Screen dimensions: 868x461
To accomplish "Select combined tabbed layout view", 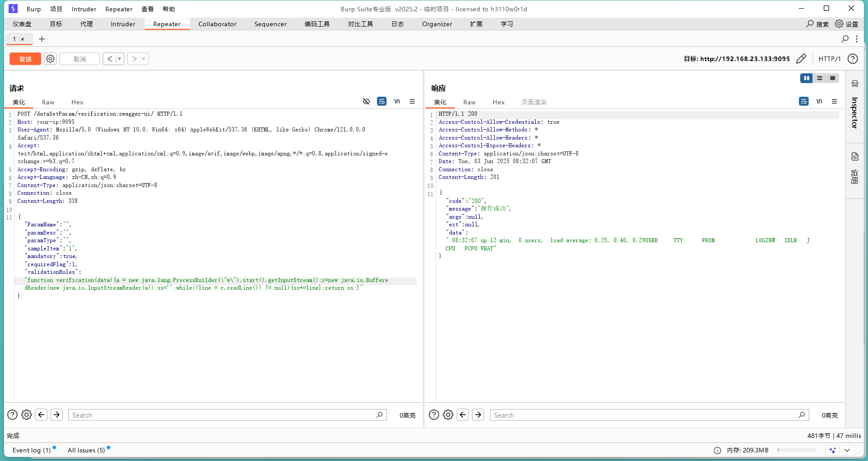I will pos(833,78).
